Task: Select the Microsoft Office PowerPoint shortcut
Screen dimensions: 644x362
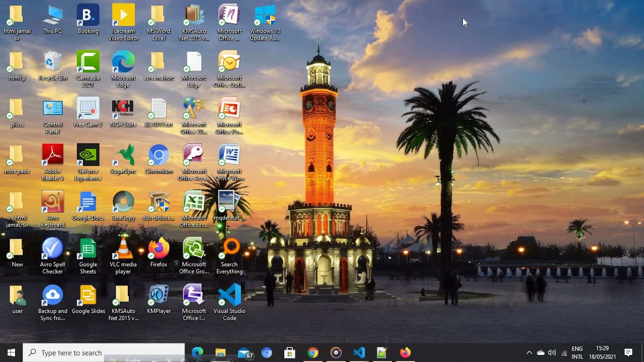Action: (229, 117)
